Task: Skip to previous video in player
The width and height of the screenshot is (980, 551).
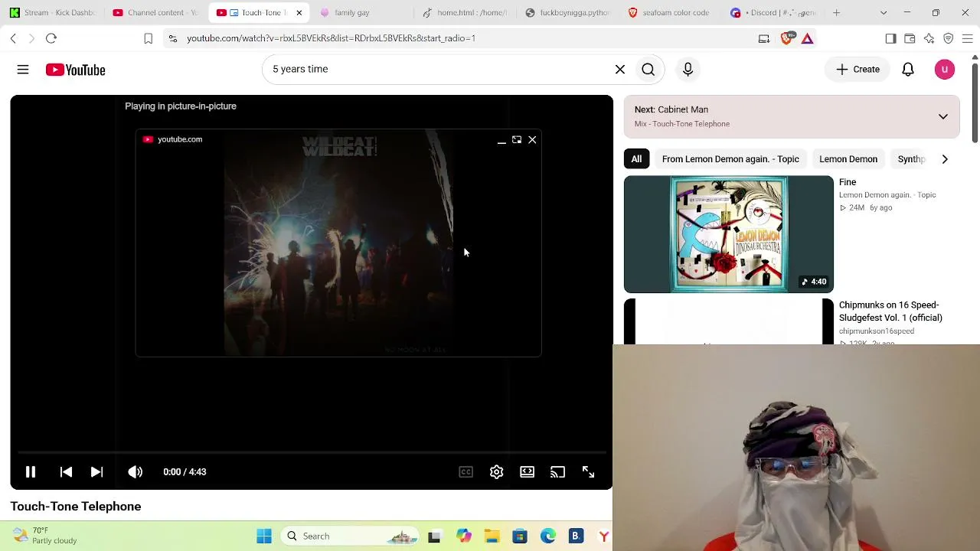Action: (66, 472)
